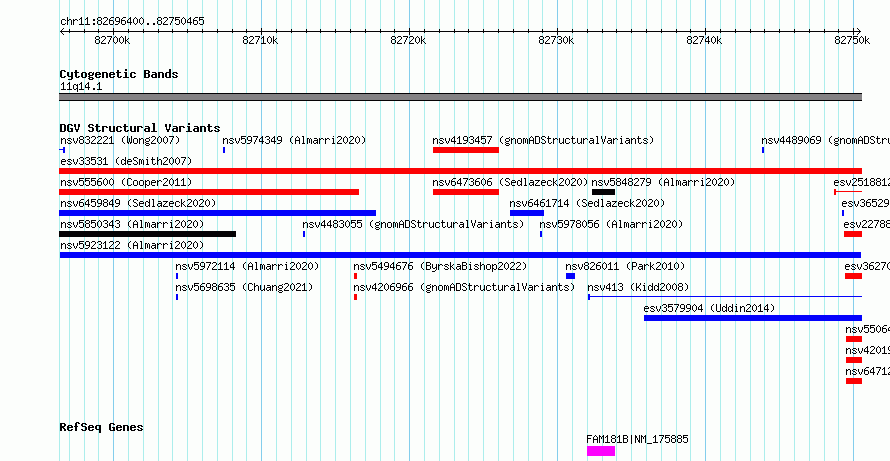Open nsv5494676 (ByrskaBishop2022) label
Viewport: 890px width, 461px height.
point(440,266)
